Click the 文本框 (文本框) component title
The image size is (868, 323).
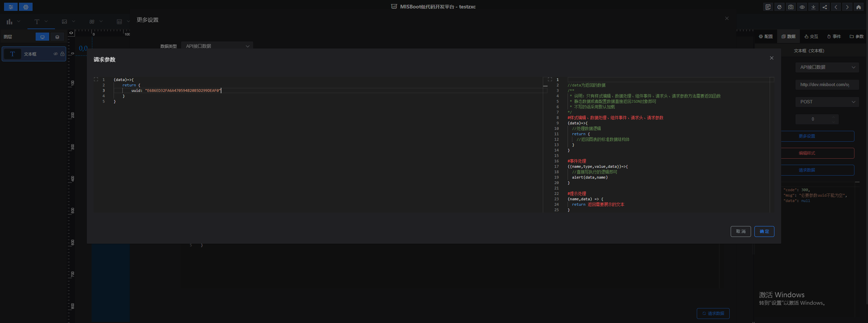tap(809, 51)
